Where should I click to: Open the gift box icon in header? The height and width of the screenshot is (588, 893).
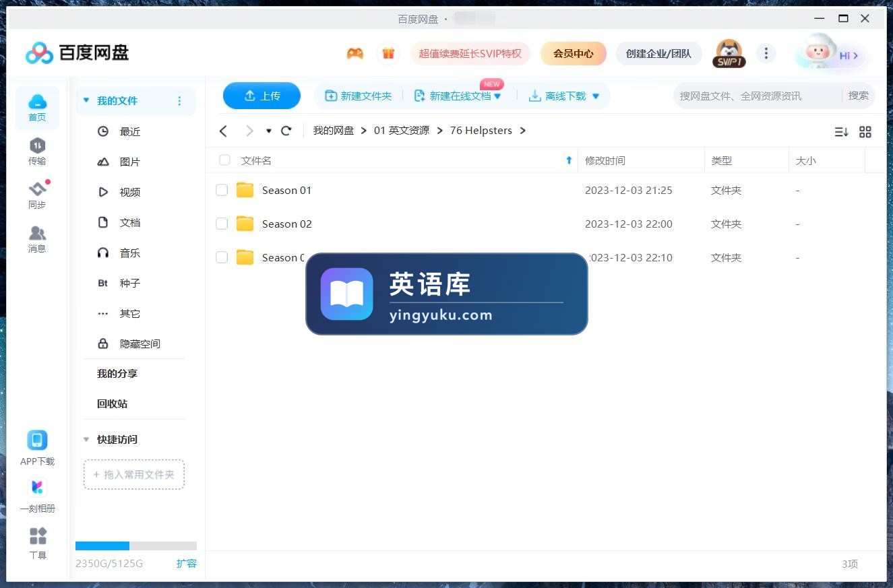click(388, 53)
